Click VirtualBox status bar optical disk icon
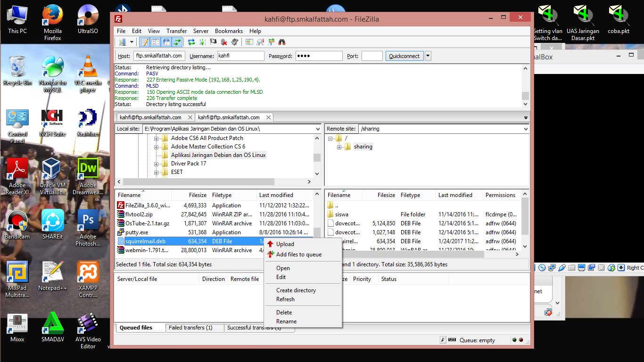This screenshot has height=362, width=644. point(542,268)
